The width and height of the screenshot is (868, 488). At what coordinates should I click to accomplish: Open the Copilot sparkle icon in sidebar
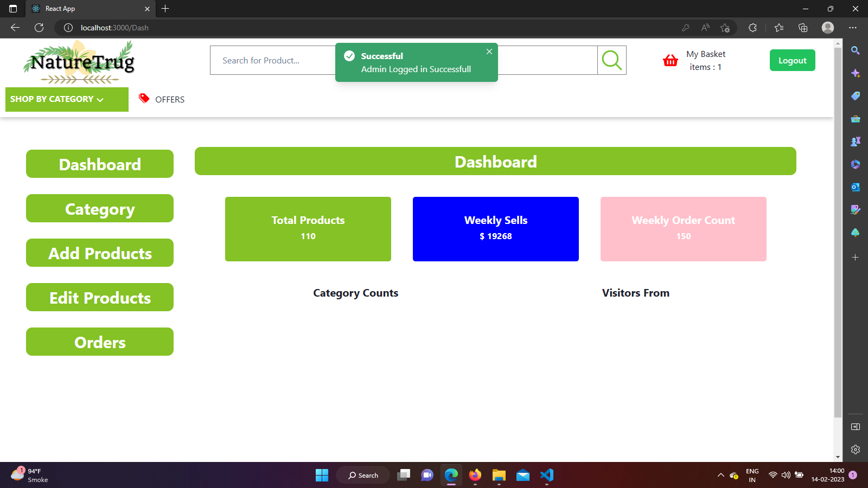tap(856, 73)
